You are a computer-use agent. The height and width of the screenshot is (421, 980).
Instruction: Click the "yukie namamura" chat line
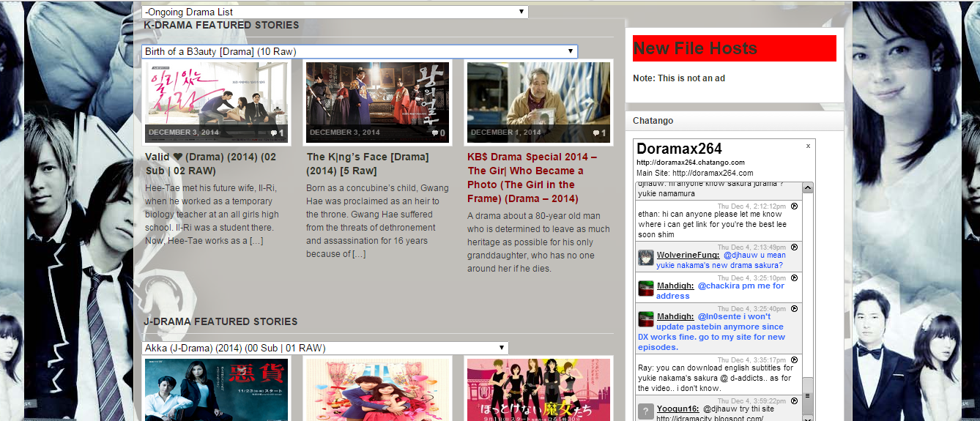click(666, 193)
